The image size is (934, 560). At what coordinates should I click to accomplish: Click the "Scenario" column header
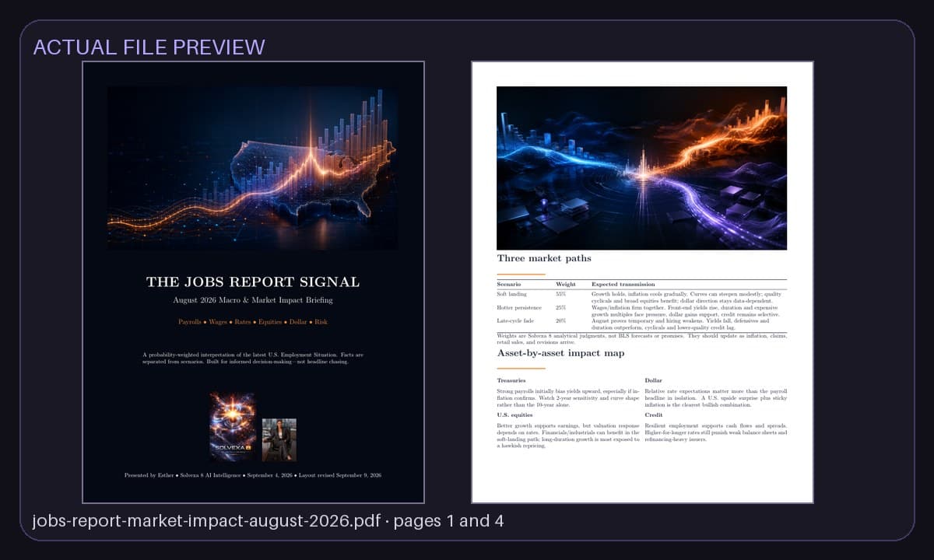click(509, 285)
